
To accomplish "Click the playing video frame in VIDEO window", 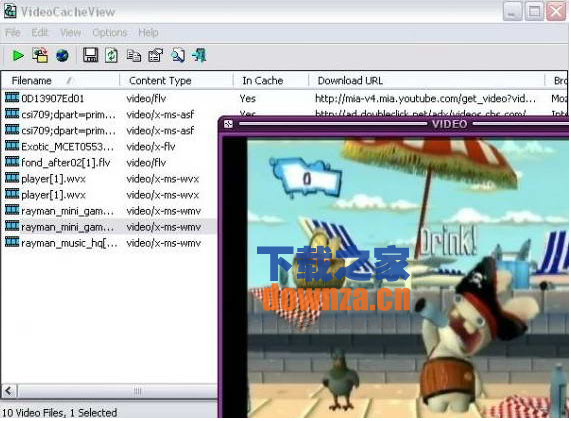I will click(x=408, y=279).
